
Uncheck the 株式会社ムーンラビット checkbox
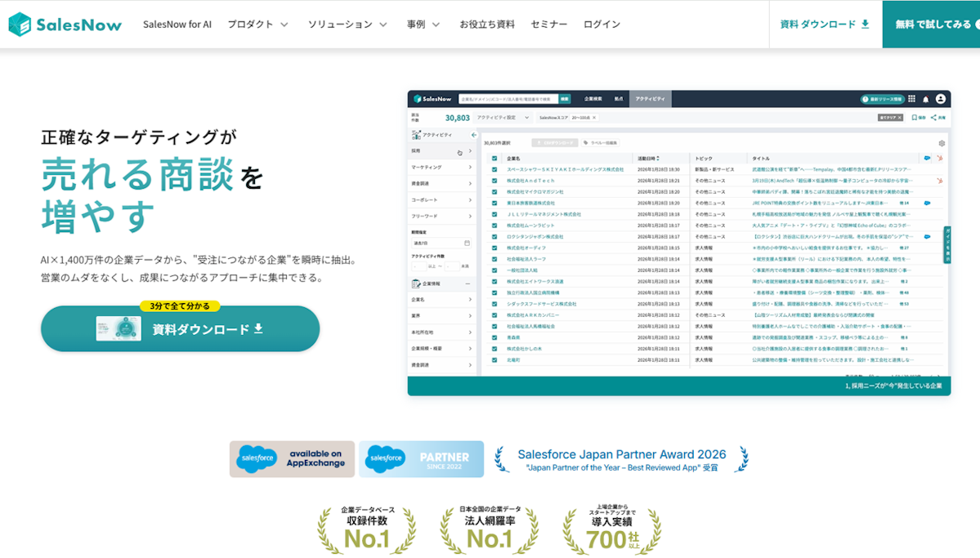[x=494, y=225]
